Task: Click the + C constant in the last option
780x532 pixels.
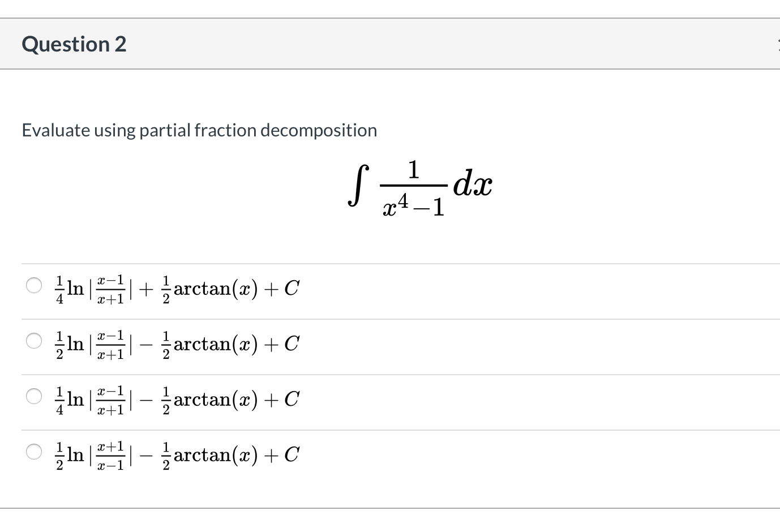Action: click(x=290, y=455)
